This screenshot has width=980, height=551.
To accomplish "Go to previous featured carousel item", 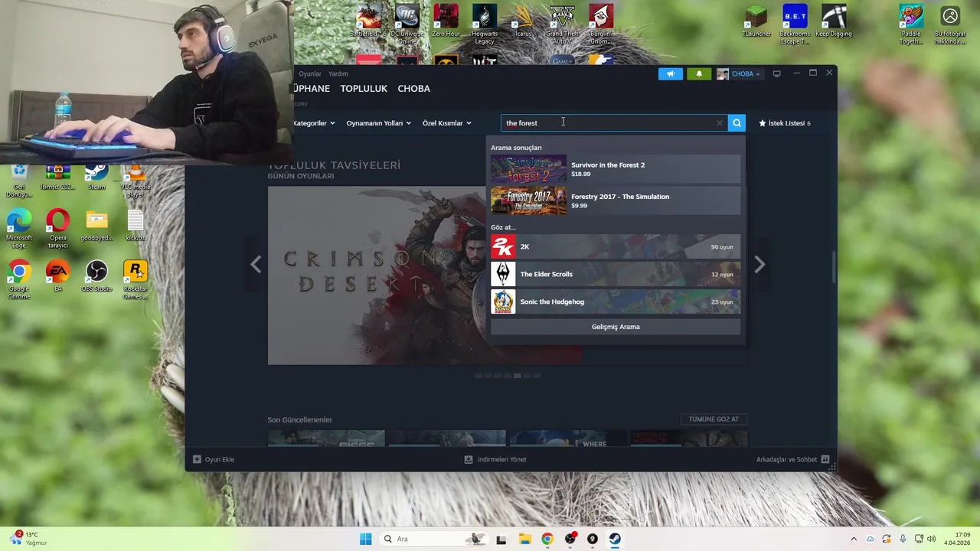I will (256, 265).
